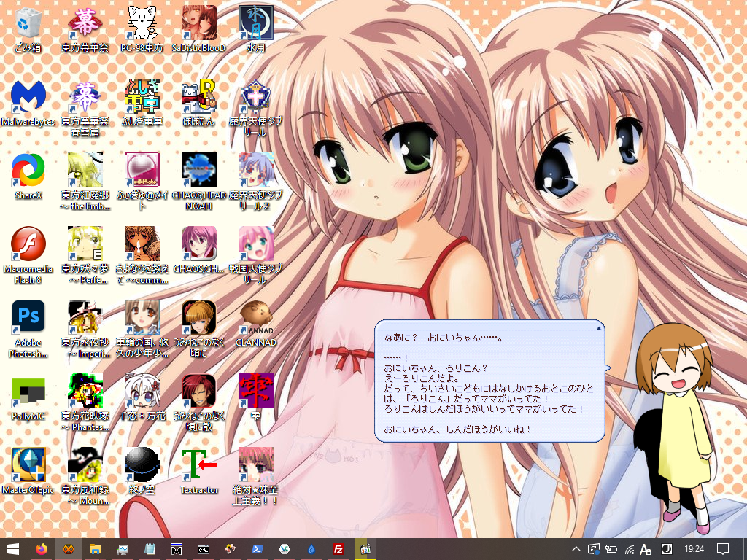Image resolution: width=747 pixels, height=560 pixels.
Task: Select the 東方花映塚 desktop shortcut
Action: click(x=85, y=402)
